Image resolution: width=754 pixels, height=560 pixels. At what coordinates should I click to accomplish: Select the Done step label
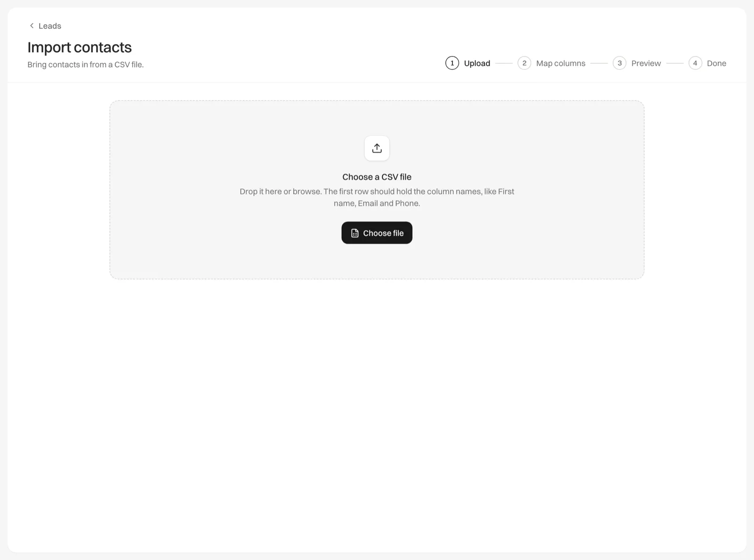[716, 63]
